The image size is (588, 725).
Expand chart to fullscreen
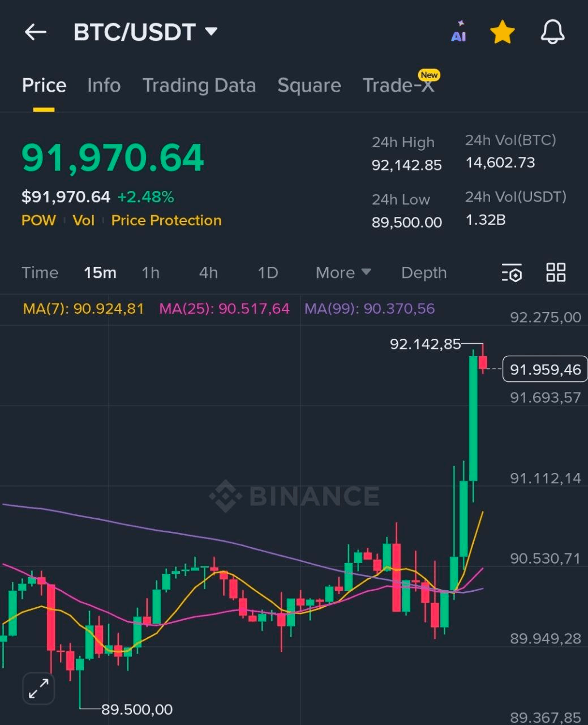pyautogui.click(x=38, y=689)
